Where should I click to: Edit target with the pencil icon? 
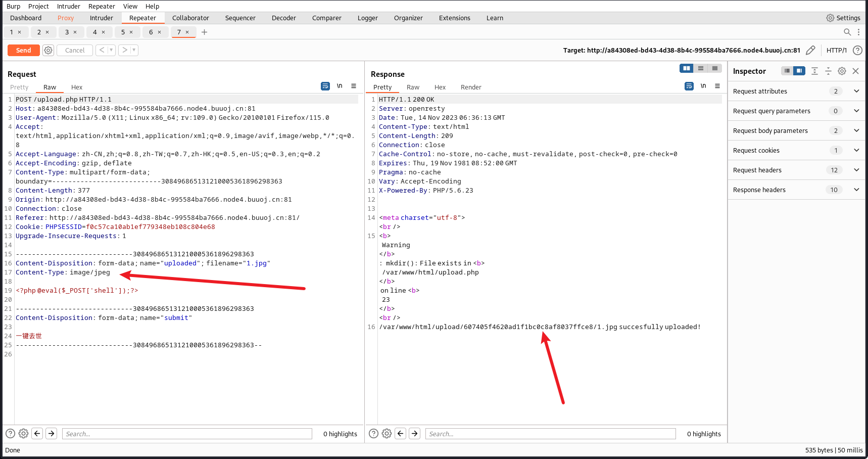810,50
